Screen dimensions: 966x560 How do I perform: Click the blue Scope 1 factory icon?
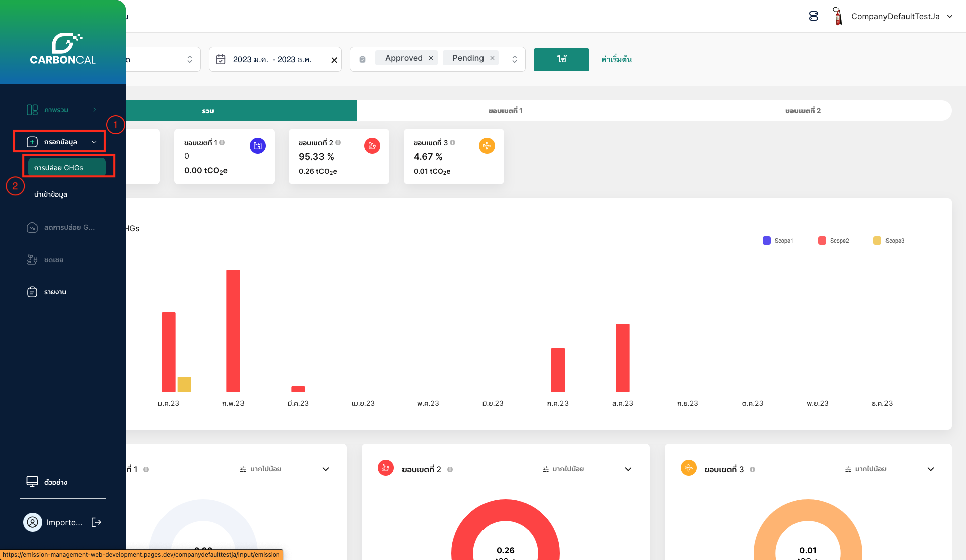point(258,146)
